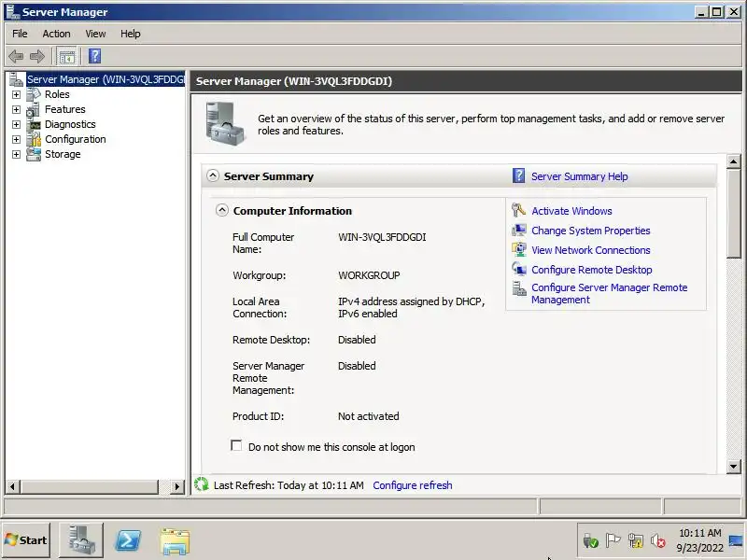Viewport: 747px width, 560px height.
Task: Check 'Do not show me this console at logon'
Action: pos(236,446)
